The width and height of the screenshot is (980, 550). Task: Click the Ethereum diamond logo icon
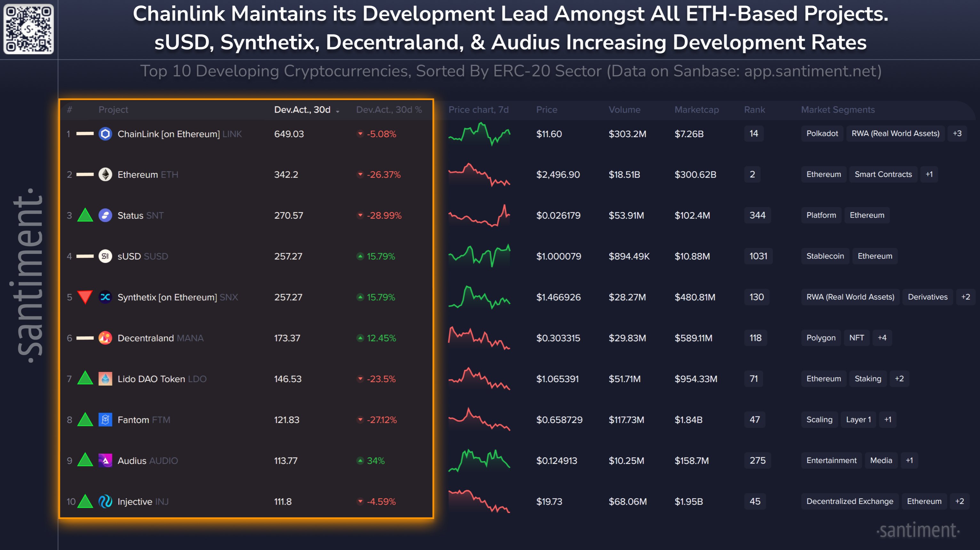click(x=105, y=175)
